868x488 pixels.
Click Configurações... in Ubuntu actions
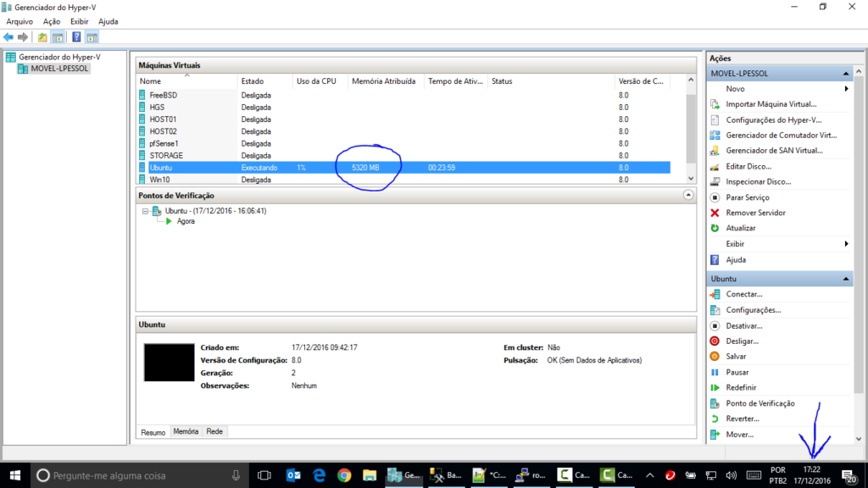click(754, 310)
